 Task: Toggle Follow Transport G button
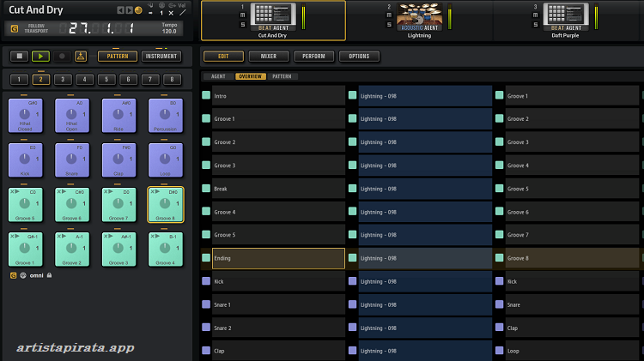15,28
